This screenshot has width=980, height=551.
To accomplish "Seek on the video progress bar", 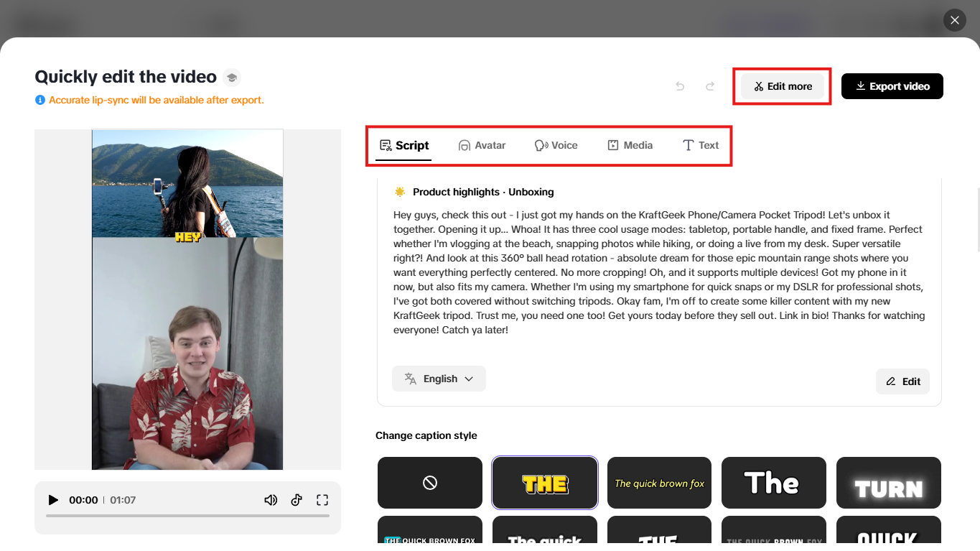I will pyautogui.click(x=187, y=516).
